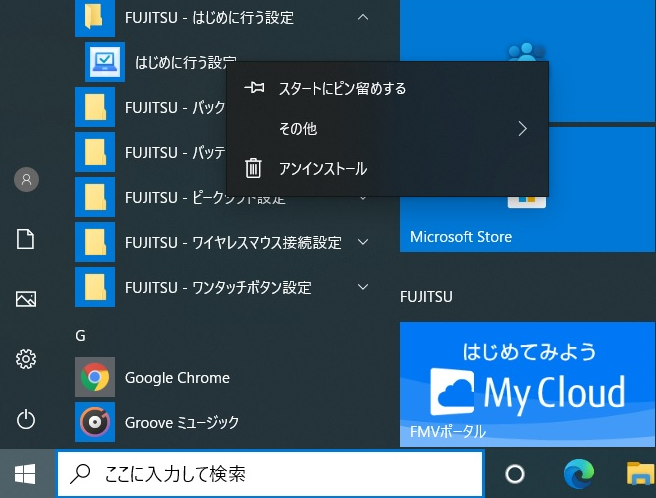Expand FUJITSU - ワイヤレスマウス接続設定 chevron
Image resolution: width=656 pixels, height=498 pixels.
pyautogui.click(x=363, y=242)
